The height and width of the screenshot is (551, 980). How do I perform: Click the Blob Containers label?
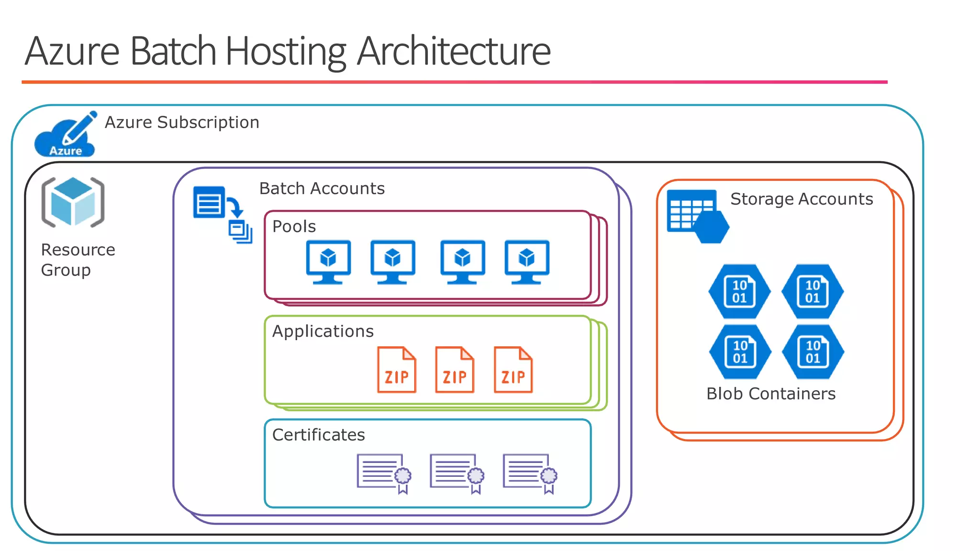click(771, 394)
